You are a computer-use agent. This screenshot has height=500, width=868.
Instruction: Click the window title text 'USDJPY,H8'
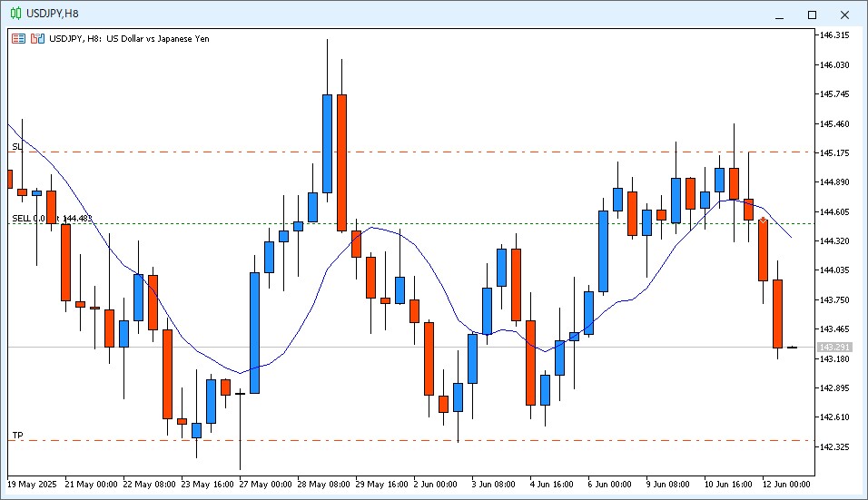(x=53, y=14)
